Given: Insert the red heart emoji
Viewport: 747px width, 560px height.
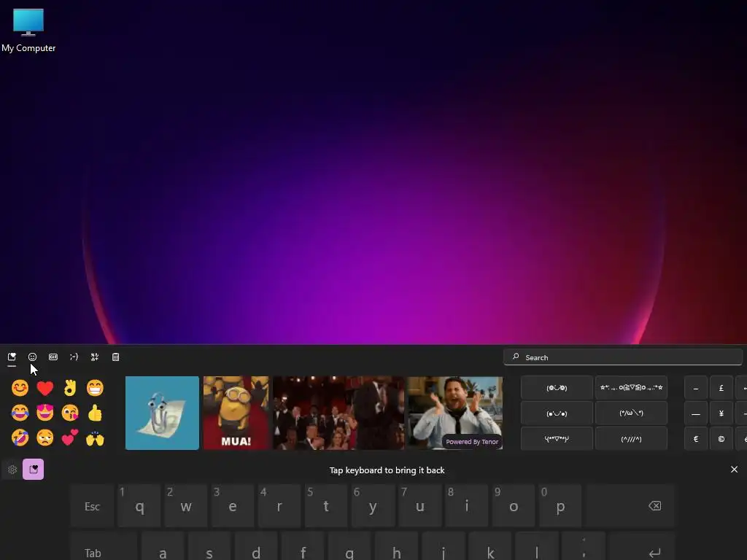Looking at the screenshot, I should pyautogui.click(x=45, y=388).
